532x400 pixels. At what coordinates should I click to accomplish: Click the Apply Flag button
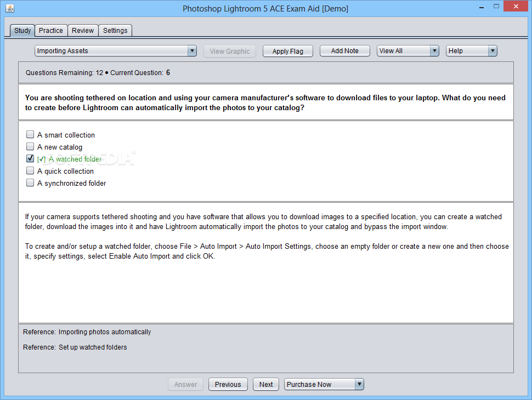[x=288, y=51]
